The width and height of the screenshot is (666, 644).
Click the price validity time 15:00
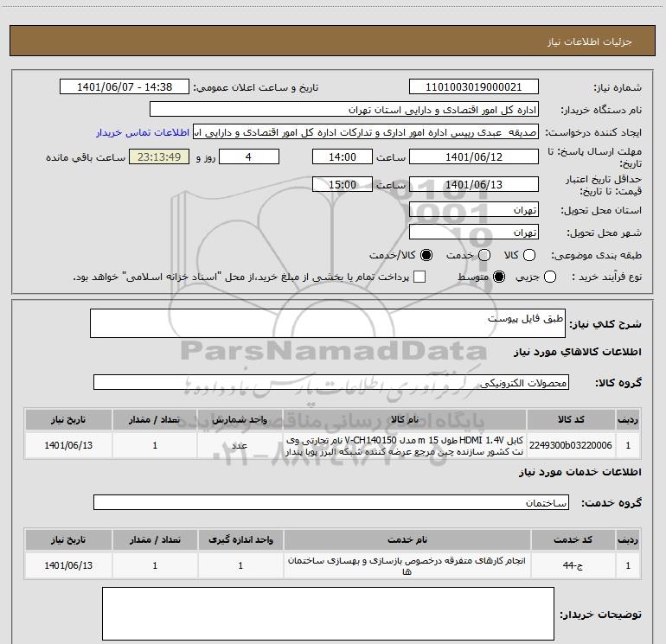coord(343,184)
